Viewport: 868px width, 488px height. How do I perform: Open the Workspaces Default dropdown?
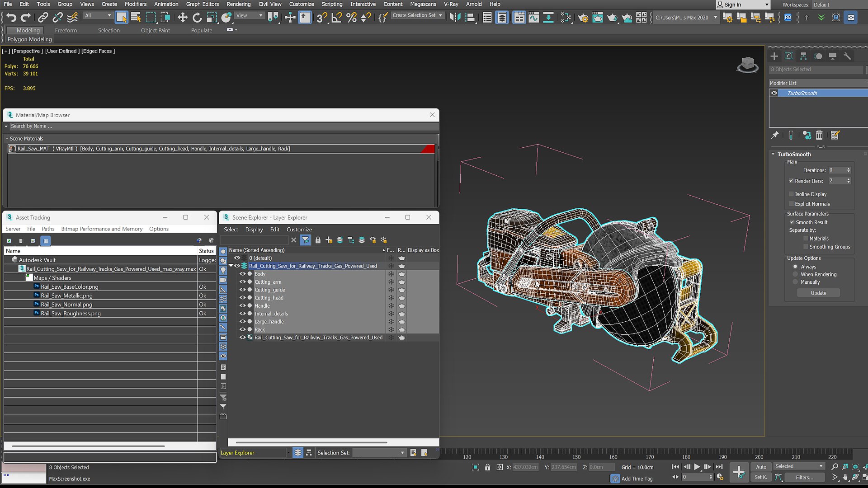[840, 5]
